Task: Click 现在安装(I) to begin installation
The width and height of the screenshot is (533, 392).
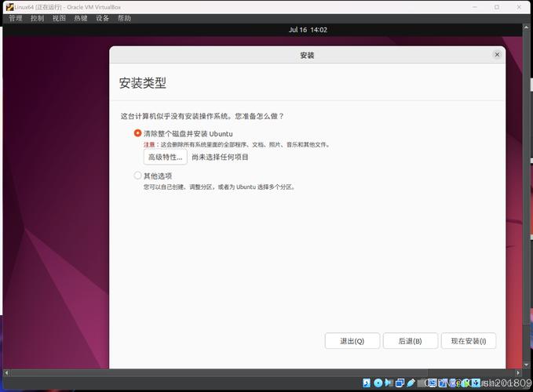Action: coord(469,341)
